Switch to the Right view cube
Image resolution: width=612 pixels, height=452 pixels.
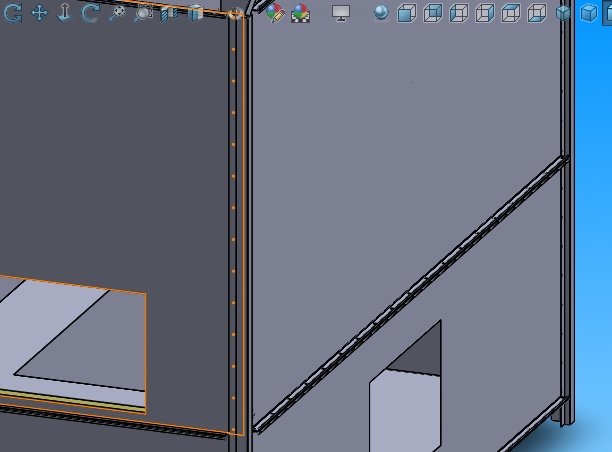click(485, 13)
